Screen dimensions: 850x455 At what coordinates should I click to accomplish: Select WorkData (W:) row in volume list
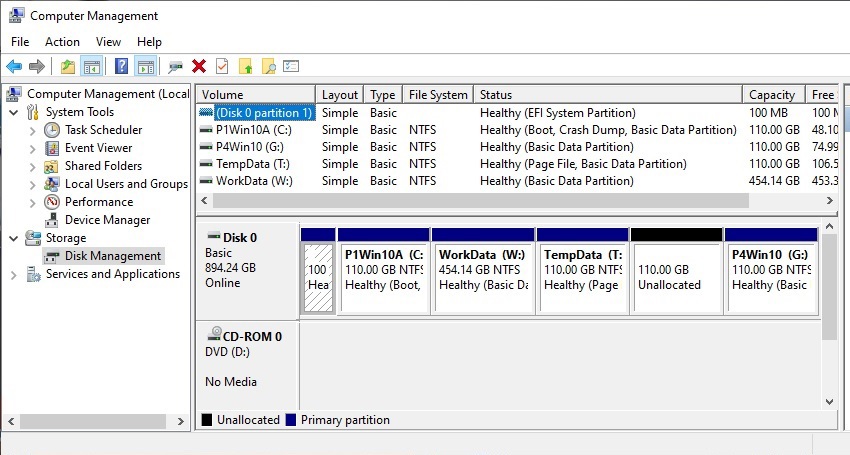pos(517,181)
